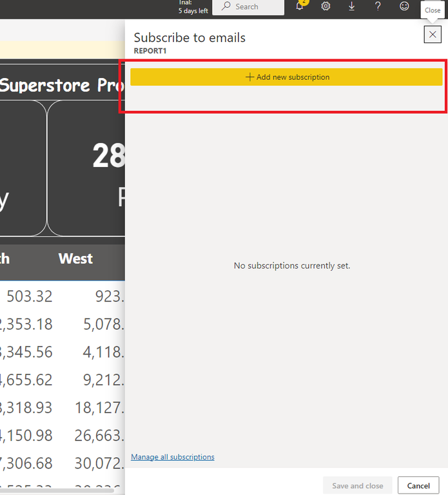Click the trial days left notice
Screen dimensions: 448x495
(x=193, y=8)
